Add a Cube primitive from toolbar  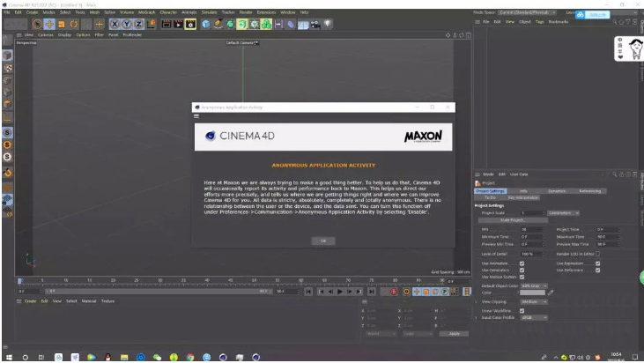(x=205, y=26)
